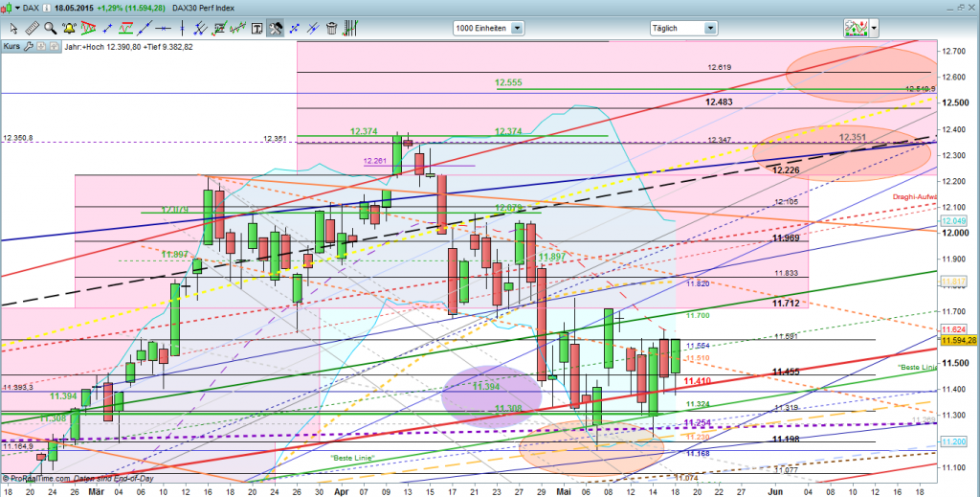Image resolution: width=980 pixels, height=497 pixels.
Task: Click the 12.049 cyan axis label
Action: [x=953, y=220]
